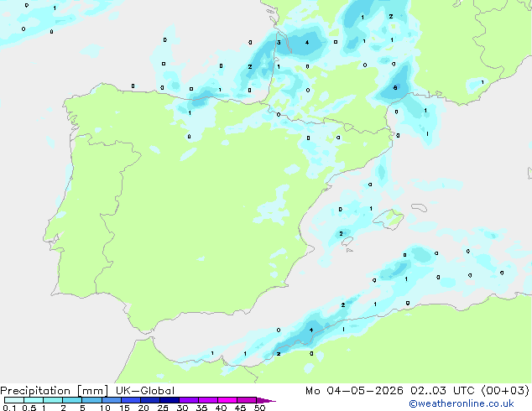Click the value '3' on the French Atlantic coast

[279, 43]
